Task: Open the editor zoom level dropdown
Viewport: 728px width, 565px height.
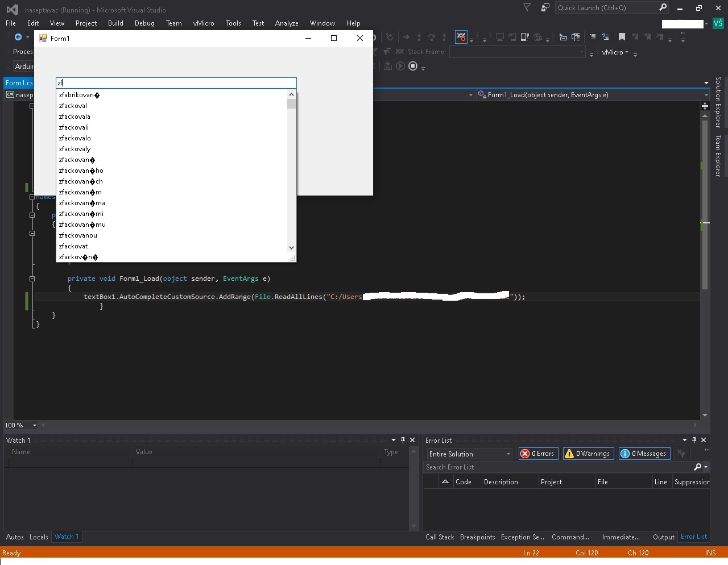Action: (x=34, y=425)
